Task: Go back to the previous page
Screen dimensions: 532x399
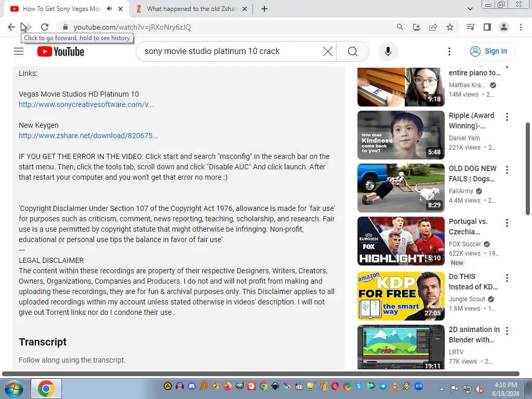Action: (x=11, y=27)
